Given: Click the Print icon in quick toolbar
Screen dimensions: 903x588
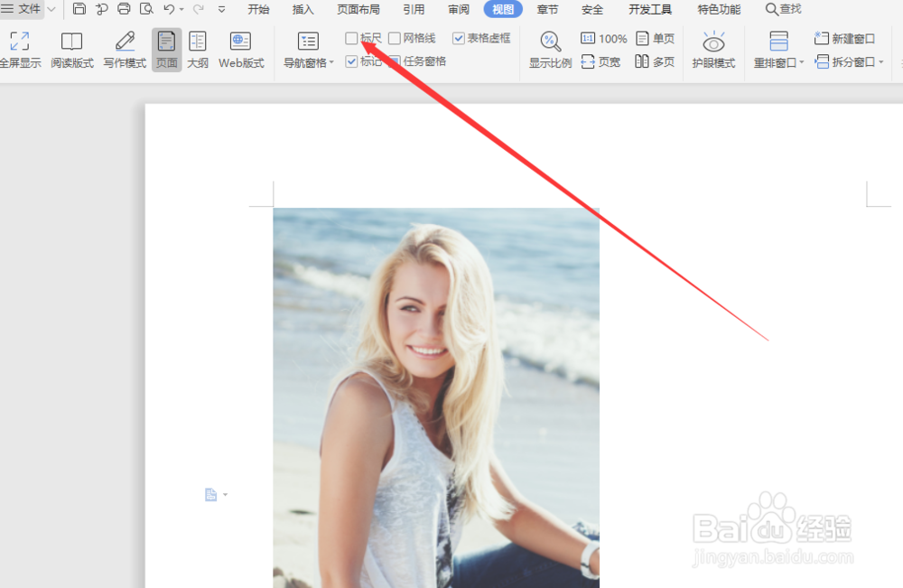Looking at the screenshot, I should [x=124, y=9].
